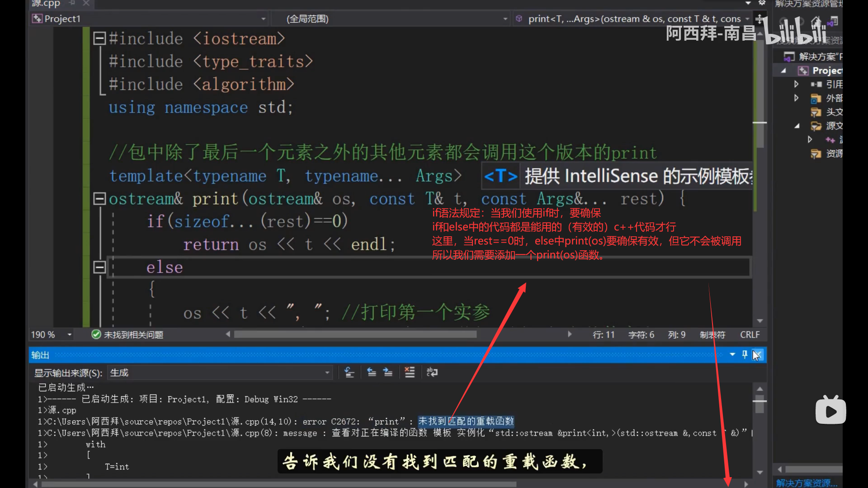Viewport: 868px width, 488px height.
Task: Open the 190 % zoom level dropdown
Action: (x=69, y=335)
